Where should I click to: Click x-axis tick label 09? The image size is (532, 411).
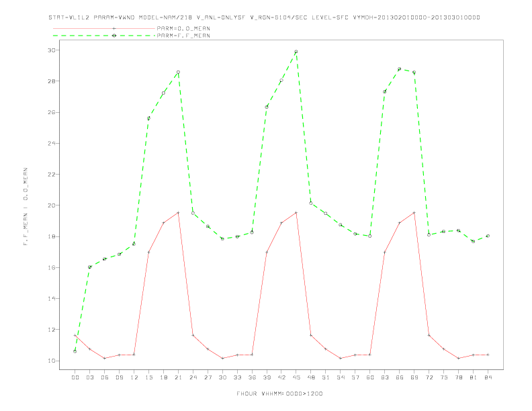pos(119,377)
